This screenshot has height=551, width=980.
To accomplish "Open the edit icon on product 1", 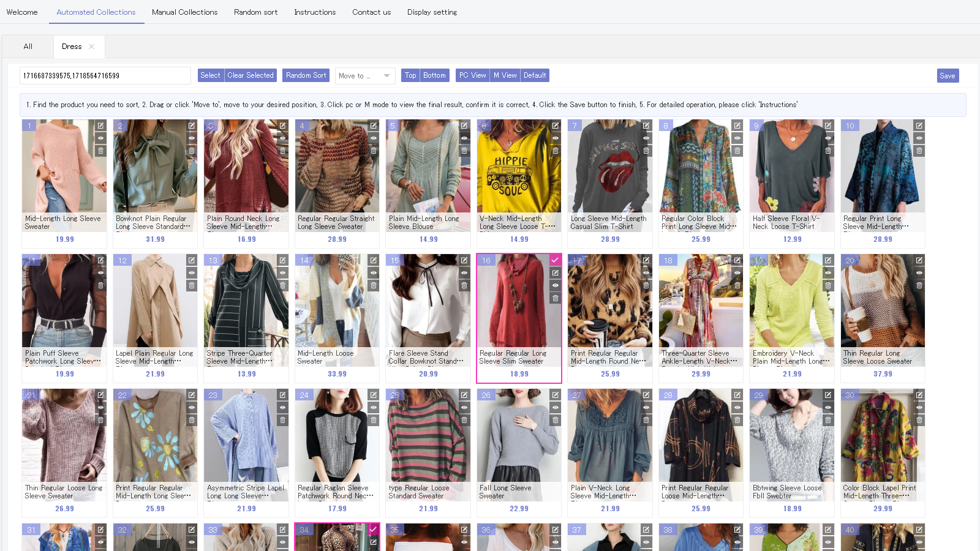I will (100, 126).
